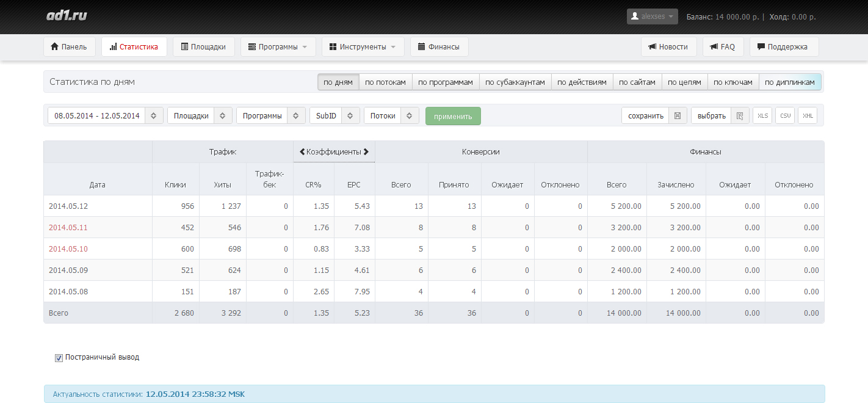
Task: Open the 2014.05.11 date row link
Action: click(68, 228)
